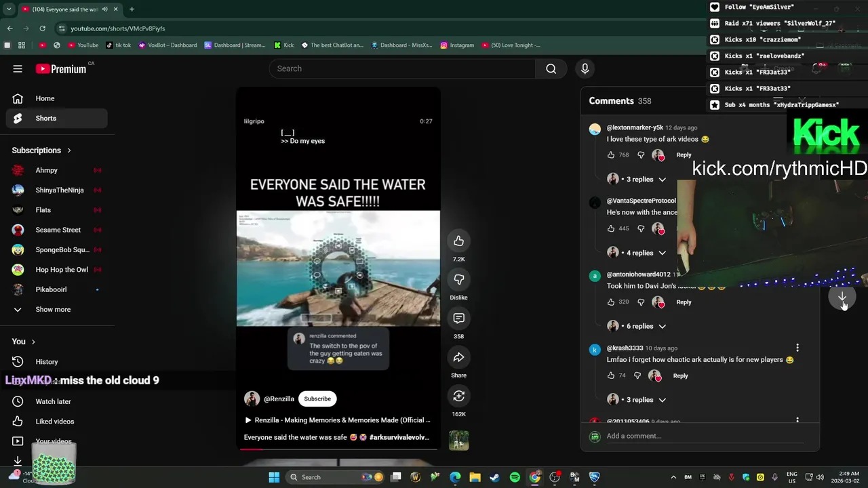868x488 pixels.
Task: Click Add a comment field
Action: [x=705, y=436]
